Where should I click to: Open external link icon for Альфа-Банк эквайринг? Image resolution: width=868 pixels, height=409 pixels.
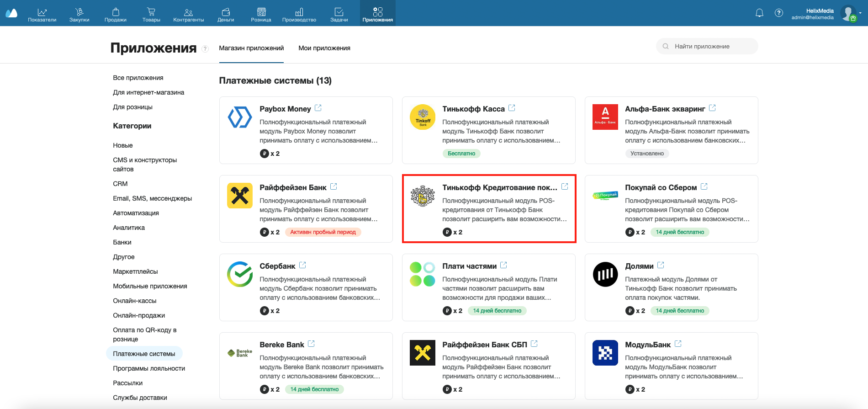712,108
